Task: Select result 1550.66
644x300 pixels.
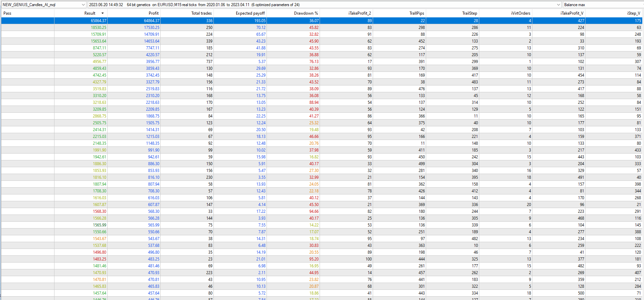Action: pyautogui.click(x=99, y=232)
